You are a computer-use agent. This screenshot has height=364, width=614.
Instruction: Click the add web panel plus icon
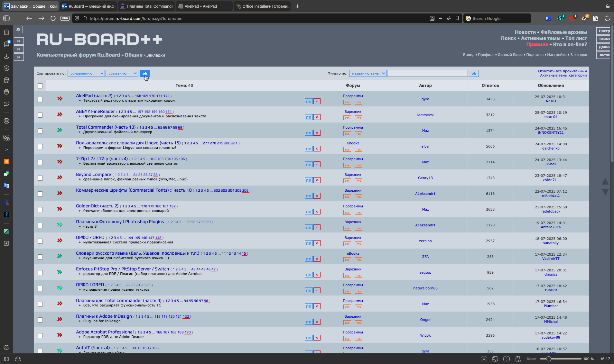pyautogui.click(x=6, y=243)
